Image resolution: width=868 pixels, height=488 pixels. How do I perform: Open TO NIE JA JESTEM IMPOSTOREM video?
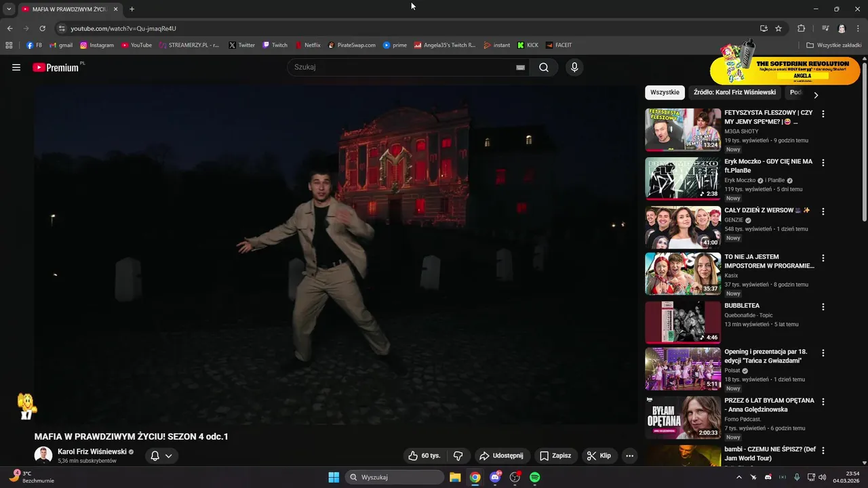pos(683,273)
